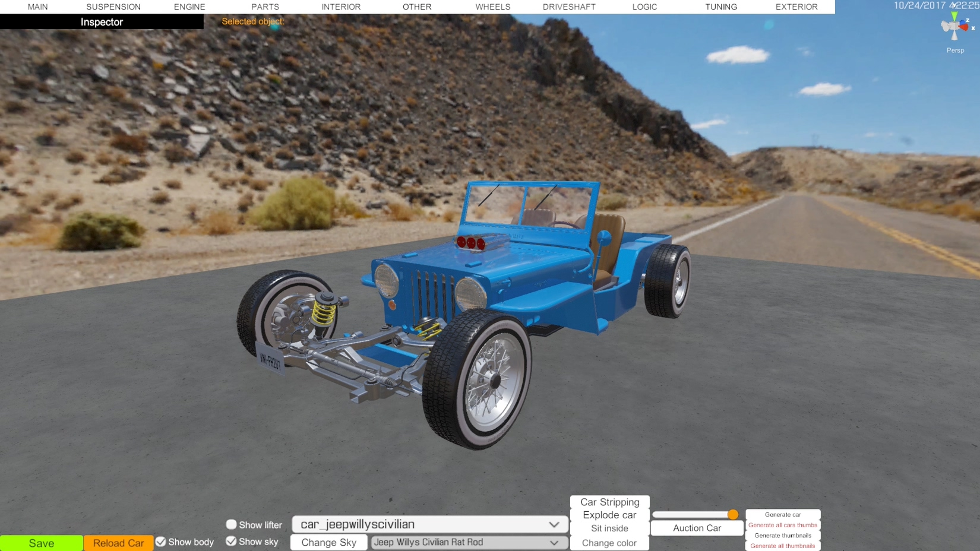Click the Explode car button
The width and height of the screenshot is (980, 551).
(609, 515)
